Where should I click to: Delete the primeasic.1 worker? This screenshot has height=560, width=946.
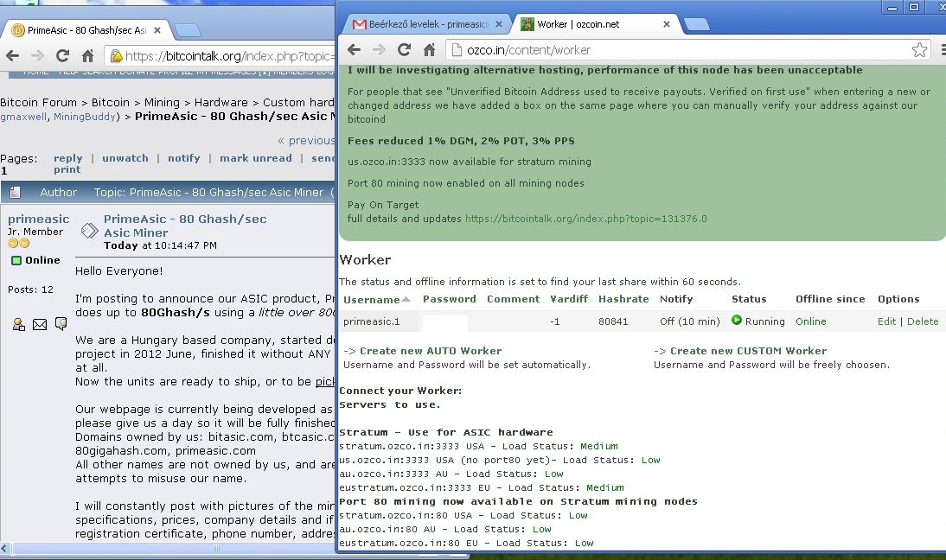click(x=923, y=321)
